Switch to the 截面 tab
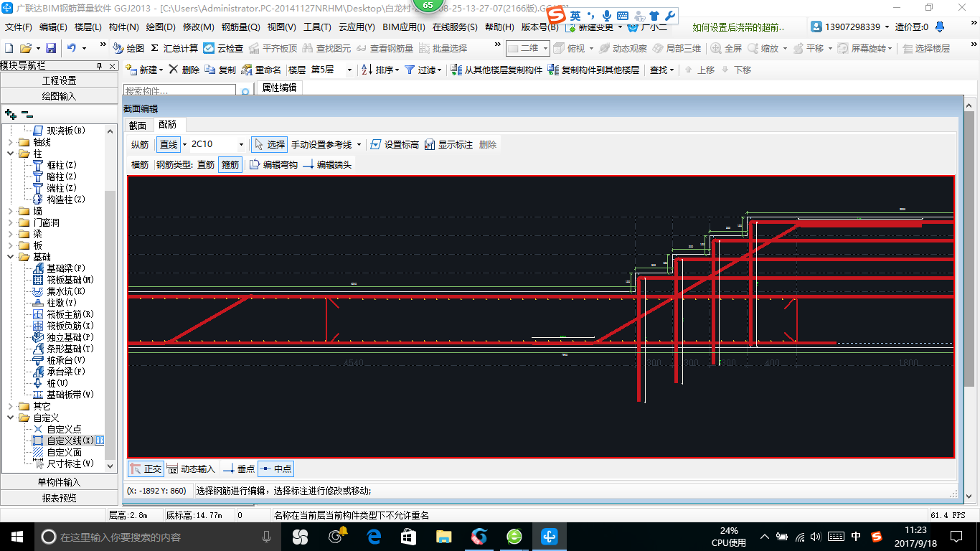This screenshot has height=551, width=980. [x=138, y=126]
